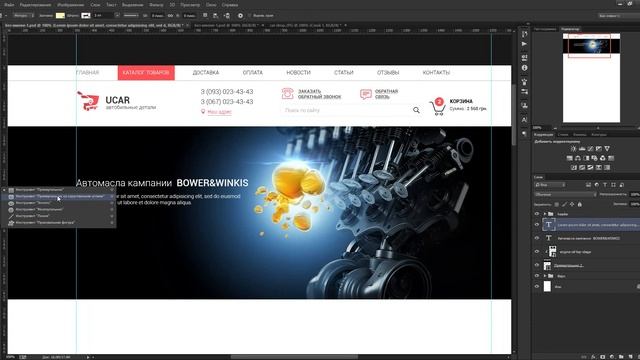Expand the lower layer group folder

coord(545,276)
